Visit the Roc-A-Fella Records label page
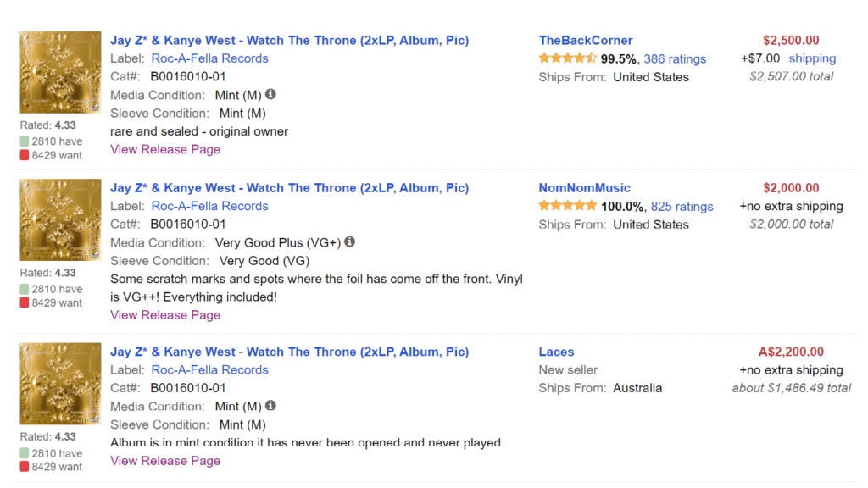This screenshot has height=488, width=868. 209,58
